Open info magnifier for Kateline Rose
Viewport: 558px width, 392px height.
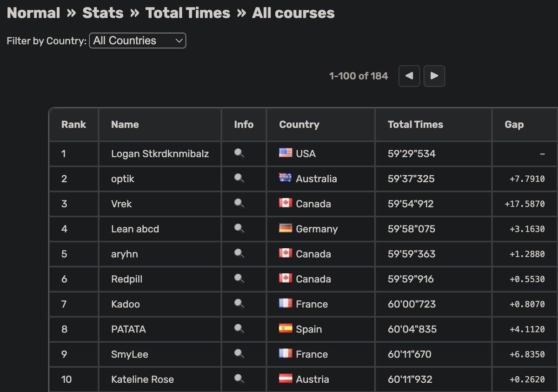click(239, 379)
